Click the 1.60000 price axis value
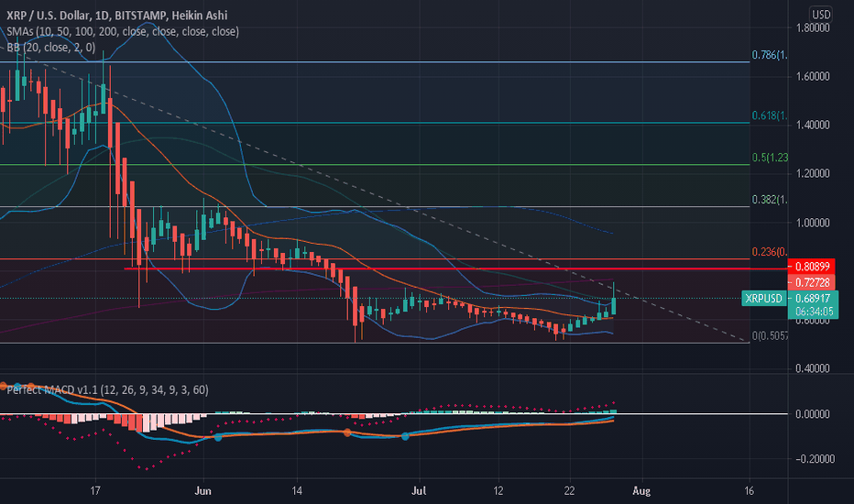The image size is (854, 504). pos(812,76)
